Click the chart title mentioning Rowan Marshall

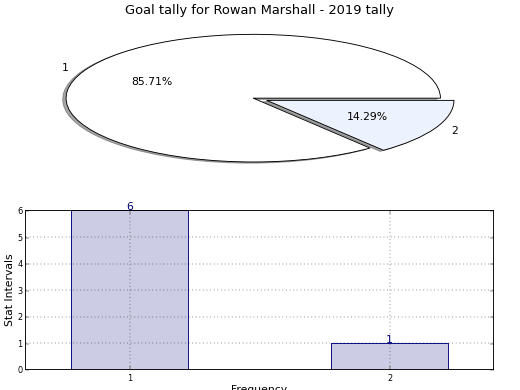click(x=259, y=10)
